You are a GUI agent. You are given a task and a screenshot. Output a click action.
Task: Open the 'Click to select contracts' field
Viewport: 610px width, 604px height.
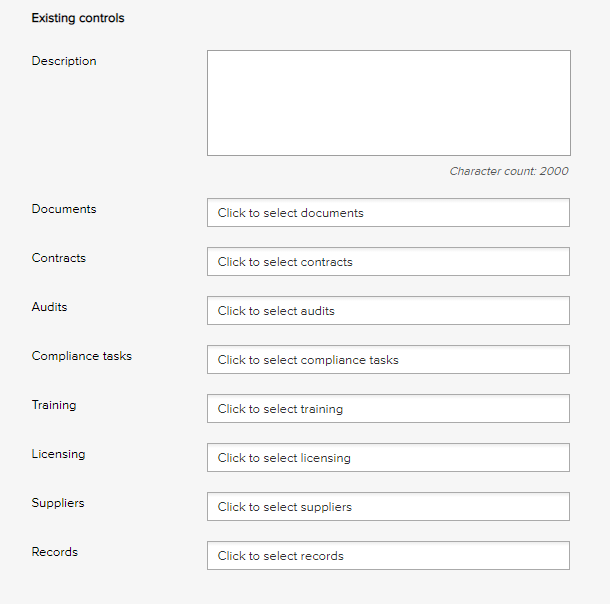[388, 262]
